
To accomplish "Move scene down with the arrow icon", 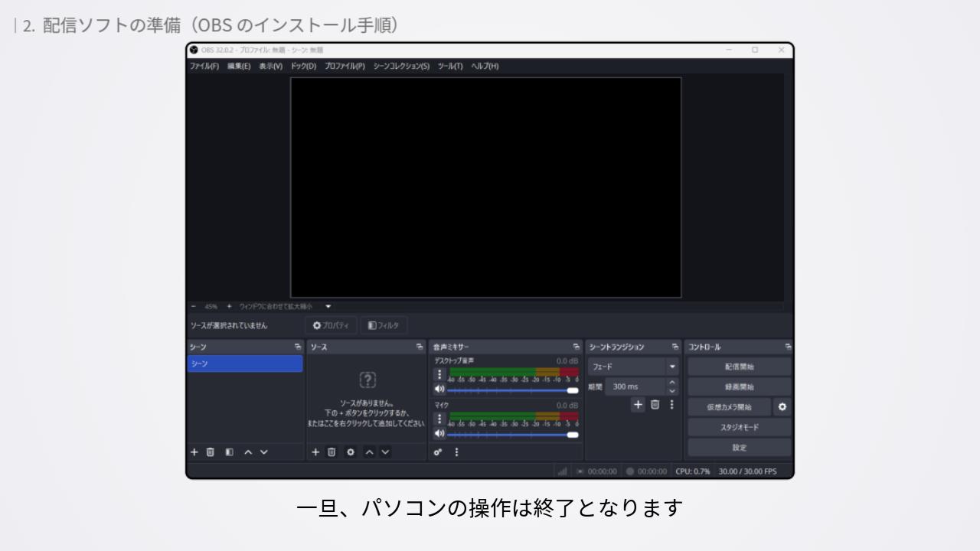I will [264, 452].
